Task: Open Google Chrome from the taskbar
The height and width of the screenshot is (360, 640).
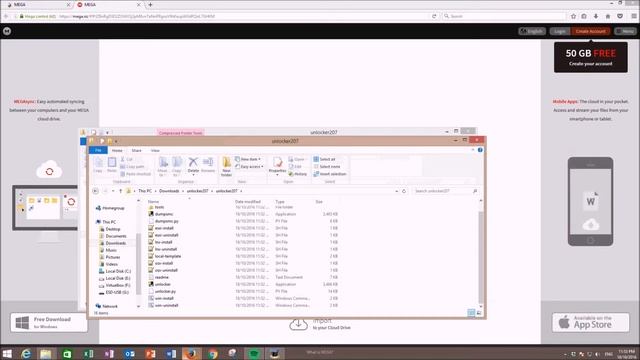Action: tap(213, 353)
